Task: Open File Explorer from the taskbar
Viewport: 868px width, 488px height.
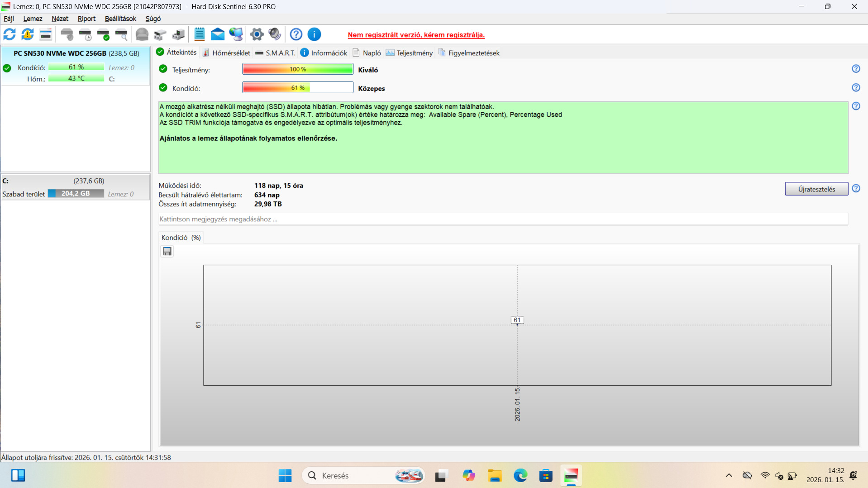Action: pyautogui.click(x=495, y=476)
